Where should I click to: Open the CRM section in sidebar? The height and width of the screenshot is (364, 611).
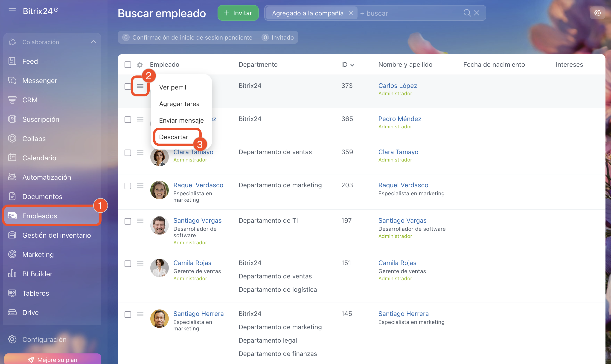click(30, 100)
